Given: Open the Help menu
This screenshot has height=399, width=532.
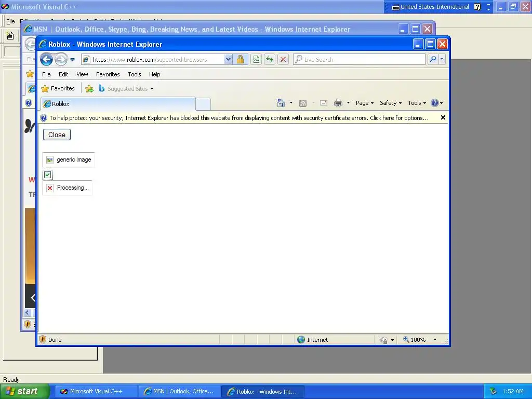Looking at the screenshot, I should point(154,74).
